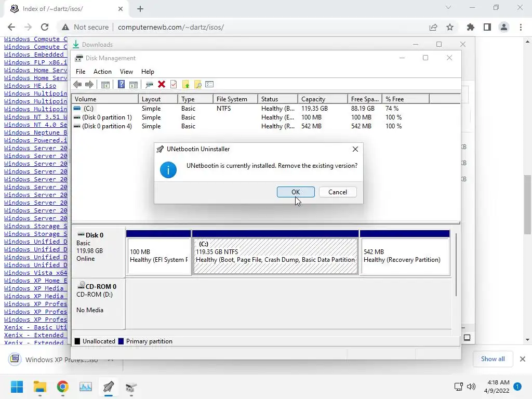Click the CD-ROM 0 label panel
Image resolution: width=532 pixels, height=399 pixels.
pyautogui.click(x=98, y=303)
